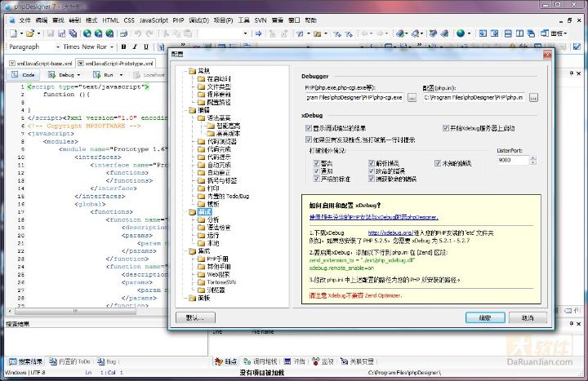Screen dimensions: 588x381
Task: Select the 内置的 Todo/Bug tree item
Action: tap(228, 196)
